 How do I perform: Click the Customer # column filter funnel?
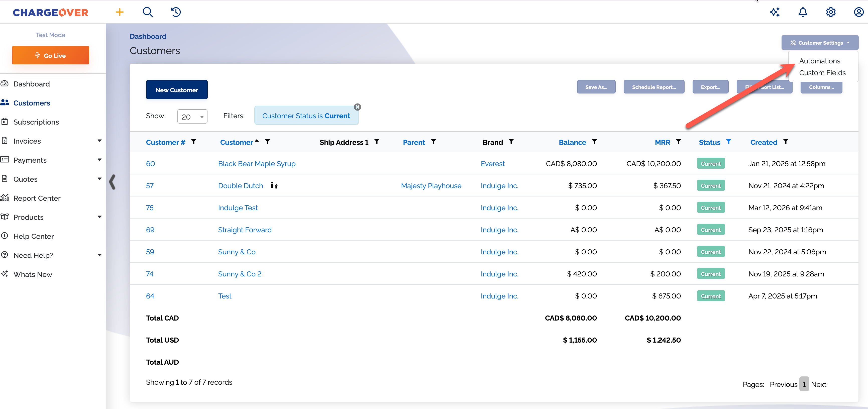[194, 142]
